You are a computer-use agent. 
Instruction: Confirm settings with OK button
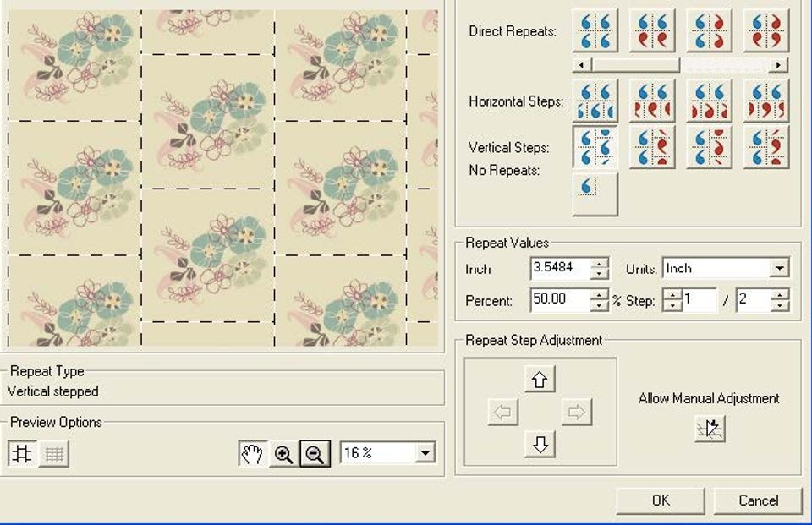(x=661, y=500)
